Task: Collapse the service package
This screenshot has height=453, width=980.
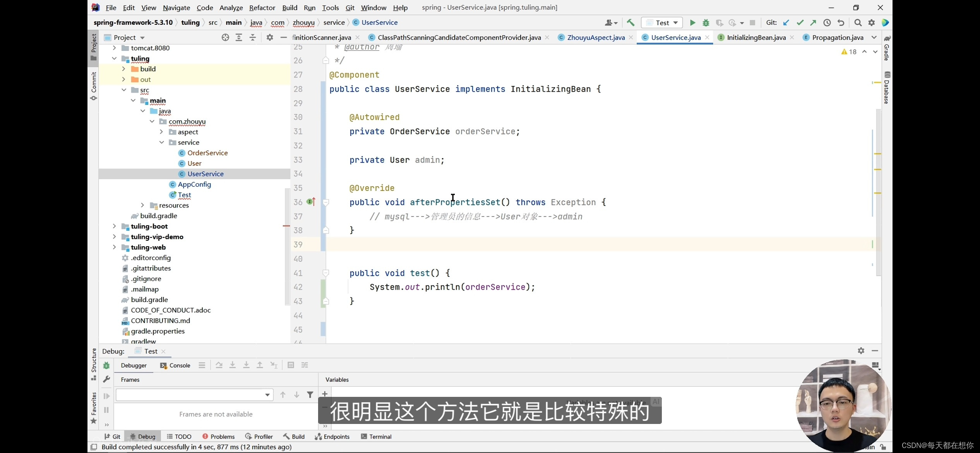Action: tap(161, 142)
